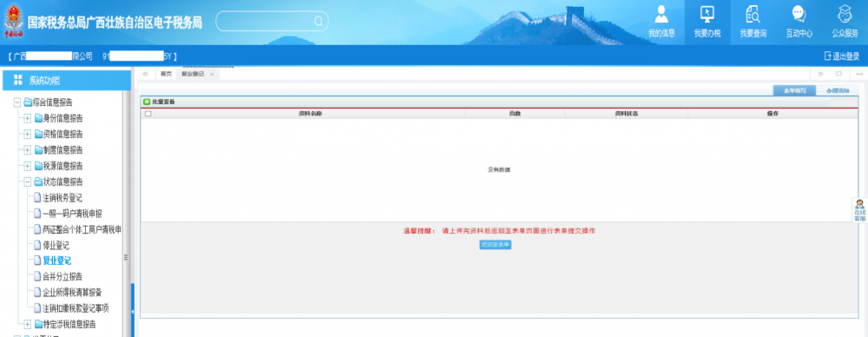This screenshot has width=868, height=337.
Task: Open 我要查询 icon in top navigation
Action: [753, 13]
